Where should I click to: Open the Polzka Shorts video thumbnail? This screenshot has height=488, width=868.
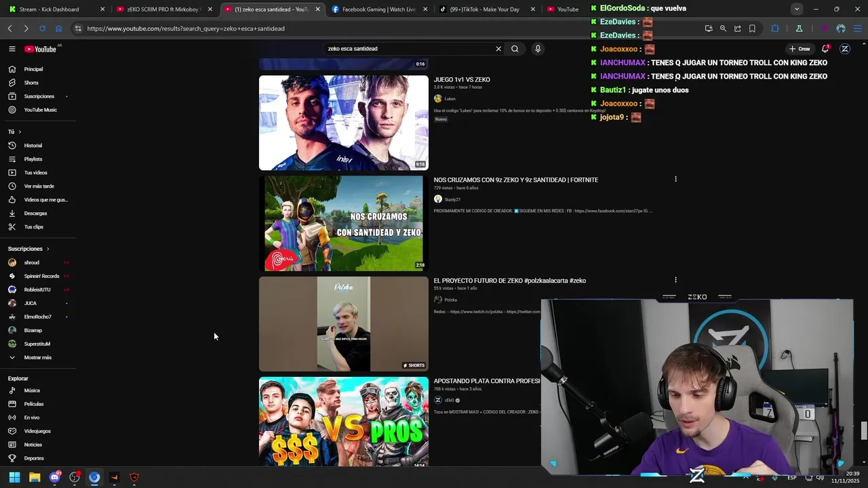(344, 324)
